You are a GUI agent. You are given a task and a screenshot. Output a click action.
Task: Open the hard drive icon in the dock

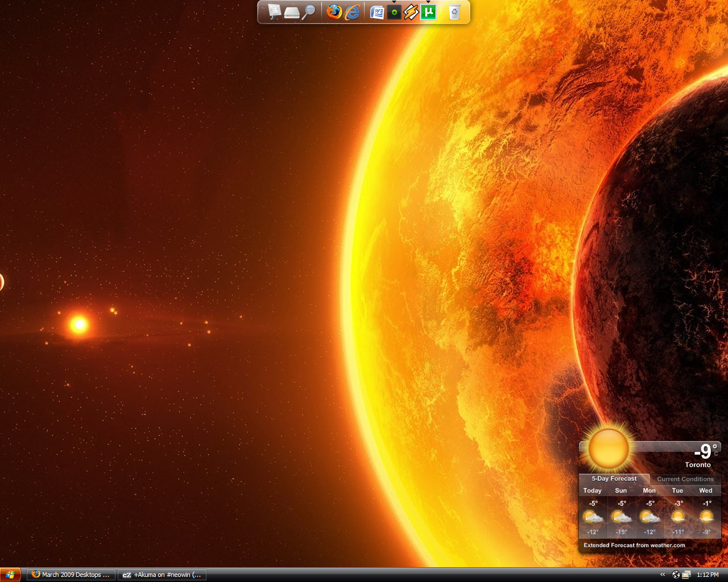pos(292,13)
